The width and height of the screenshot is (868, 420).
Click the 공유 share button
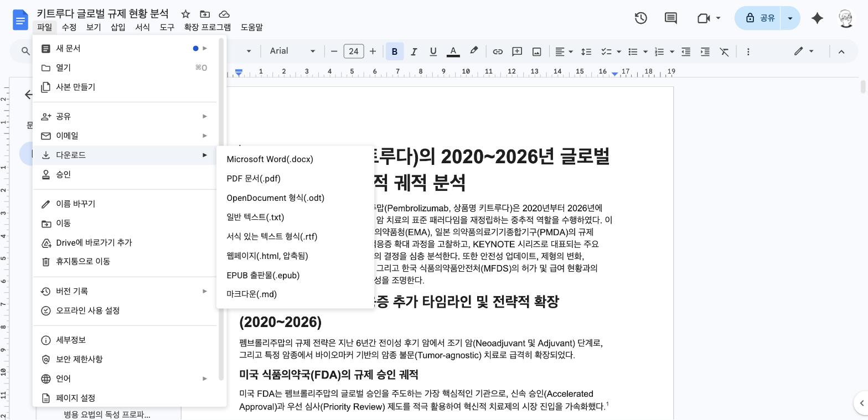tap(758, 18)
